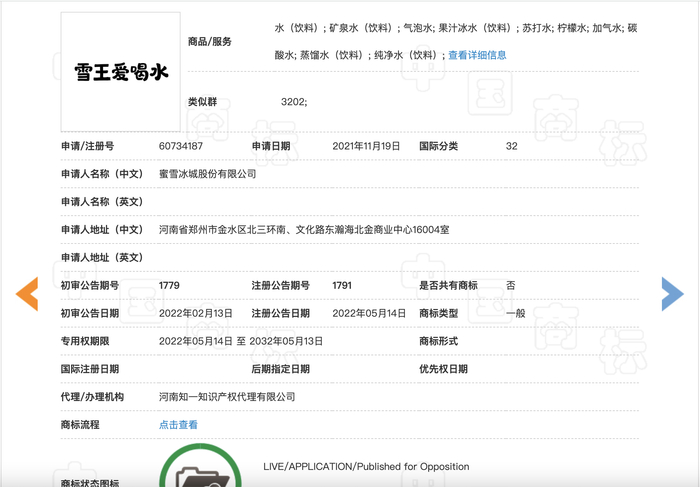Select registration announcement issue 1791
Image resolution: width=700 pixels, height=487 pixels.
[342, 285]
